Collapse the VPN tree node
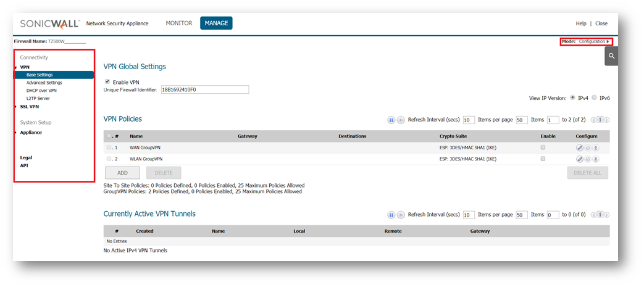Viewport: 644px width, 287px height. tap(15, 67)
